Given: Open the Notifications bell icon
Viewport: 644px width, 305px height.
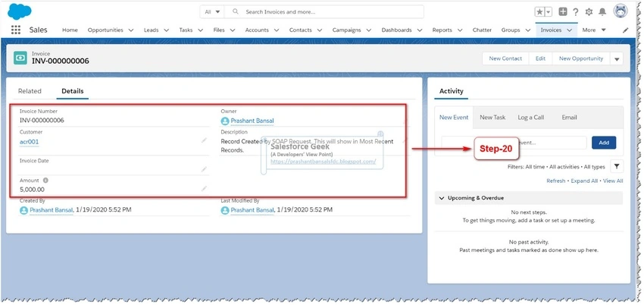Looking at the screenshot, I should pyautogui.click(x=602, y=12).
